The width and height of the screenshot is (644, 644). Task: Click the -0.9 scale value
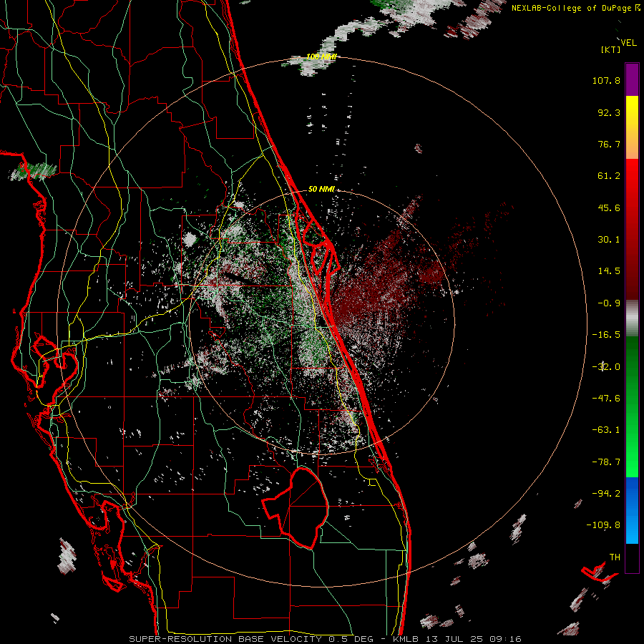pos(609,303)
